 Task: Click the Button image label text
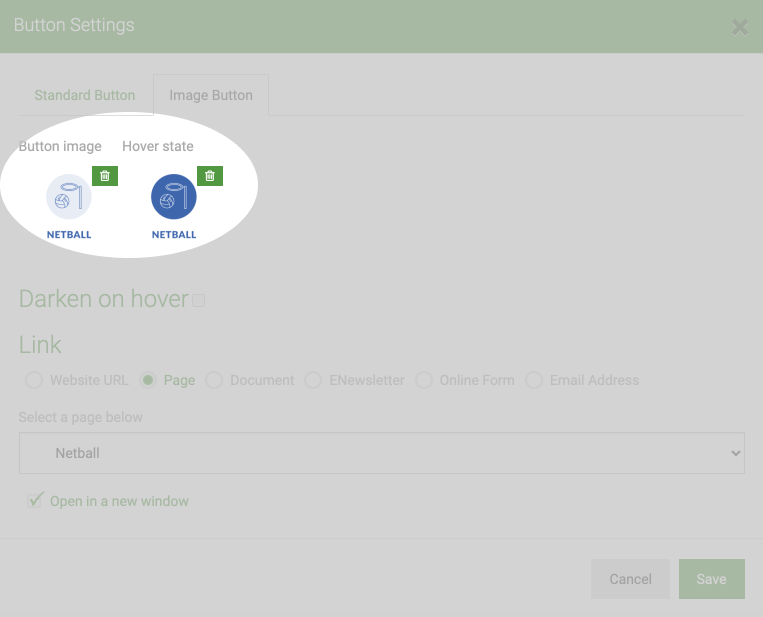[60, 146]
